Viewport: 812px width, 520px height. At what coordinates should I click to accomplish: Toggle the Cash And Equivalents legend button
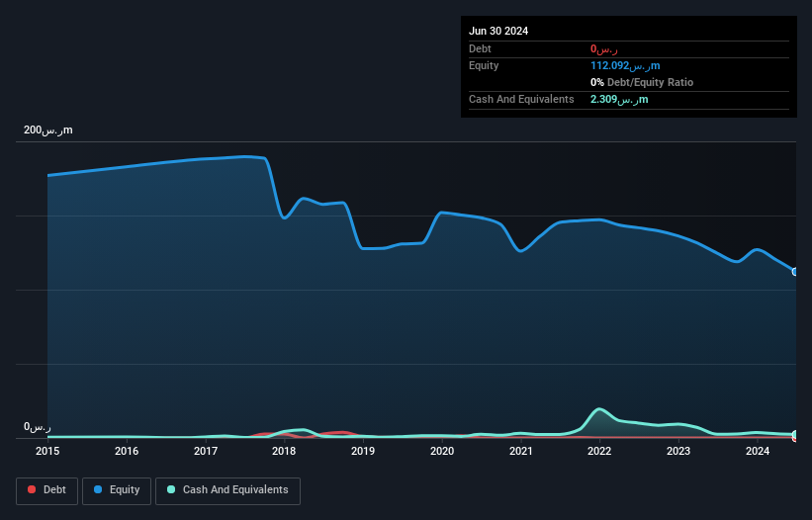[227, 490]
